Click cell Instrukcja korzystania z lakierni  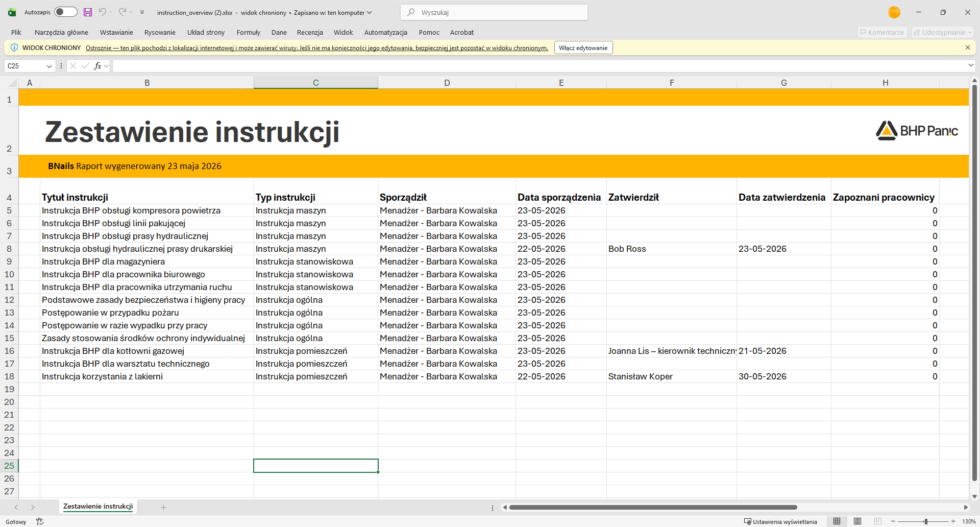click(x=147, y=376)
